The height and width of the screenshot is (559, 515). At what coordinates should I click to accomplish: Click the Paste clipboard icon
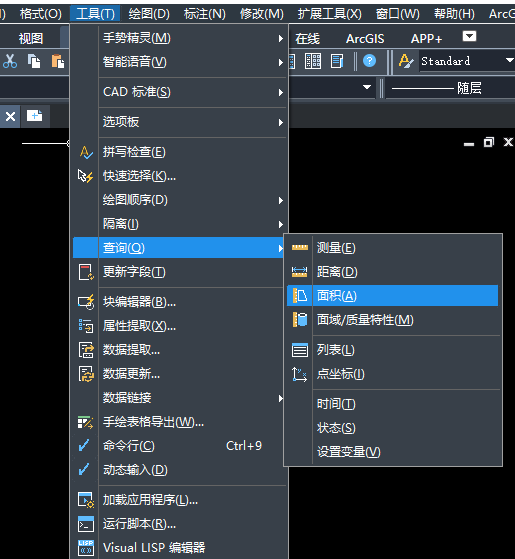(57, 61)
